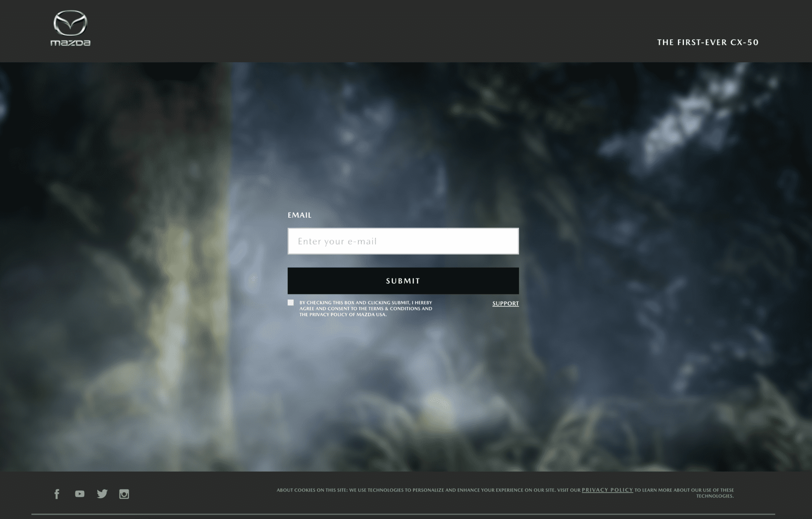Click the blurred forest background image
Viewport: 812px width, 519px height.
tap(634, 275)
